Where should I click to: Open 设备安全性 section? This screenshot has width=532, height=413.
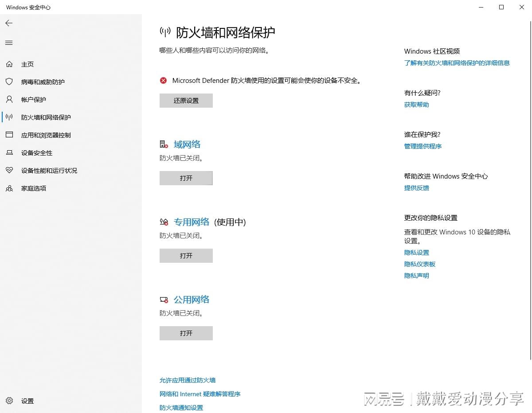pos(37,153)
